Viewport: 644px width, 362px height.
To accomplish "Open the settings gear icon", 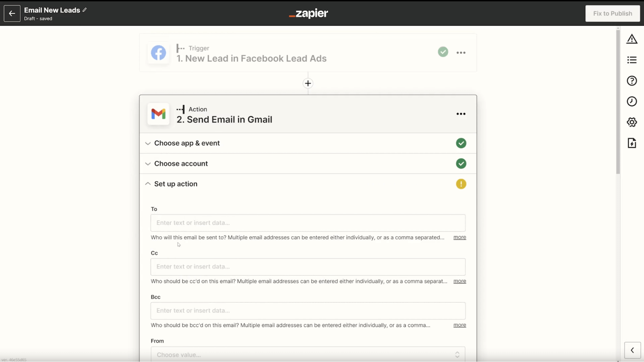I will [x=631, y=122].
